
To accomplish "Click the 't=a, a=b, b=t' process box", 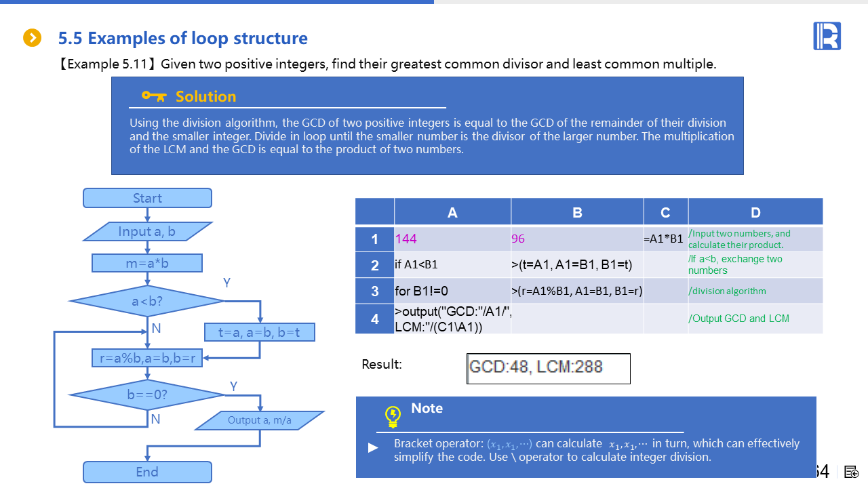I will 259,332.
